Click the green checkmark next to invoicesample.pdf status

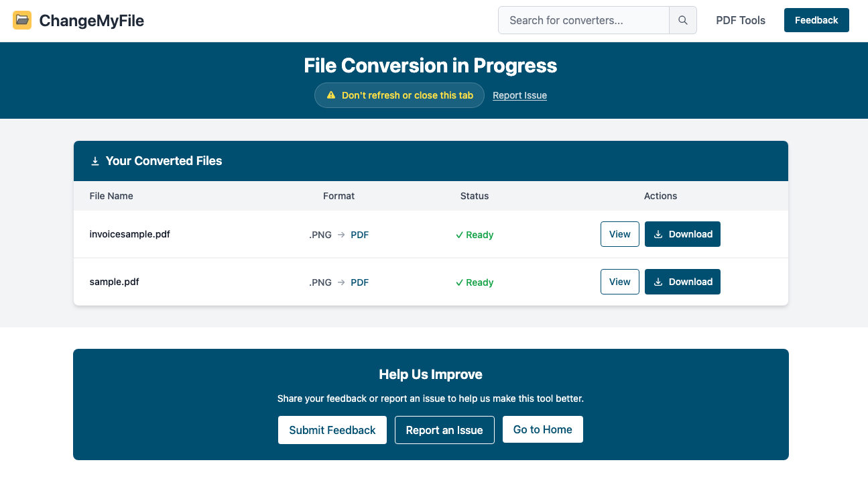point(459,234)
